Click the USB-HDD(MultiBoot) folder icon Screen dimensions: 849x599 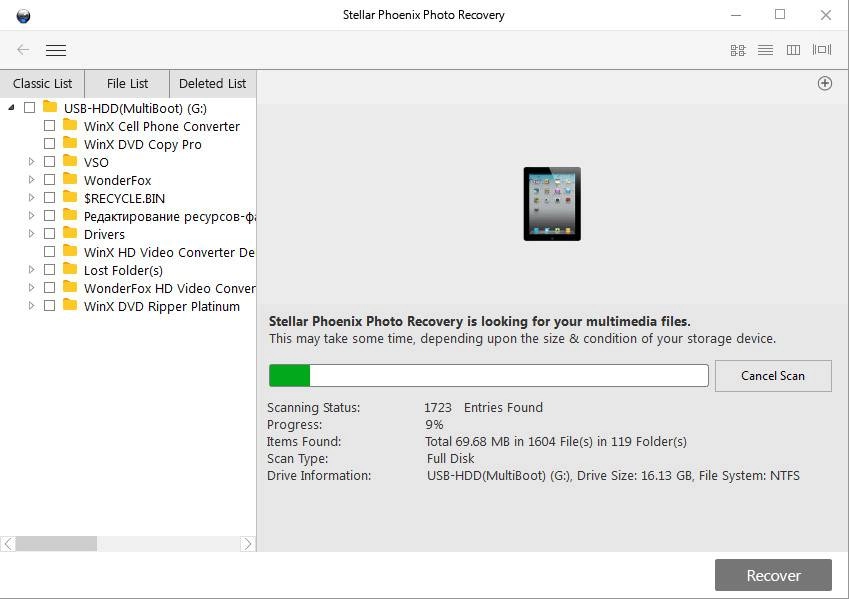pyautogui.click(x=50, y=106)
